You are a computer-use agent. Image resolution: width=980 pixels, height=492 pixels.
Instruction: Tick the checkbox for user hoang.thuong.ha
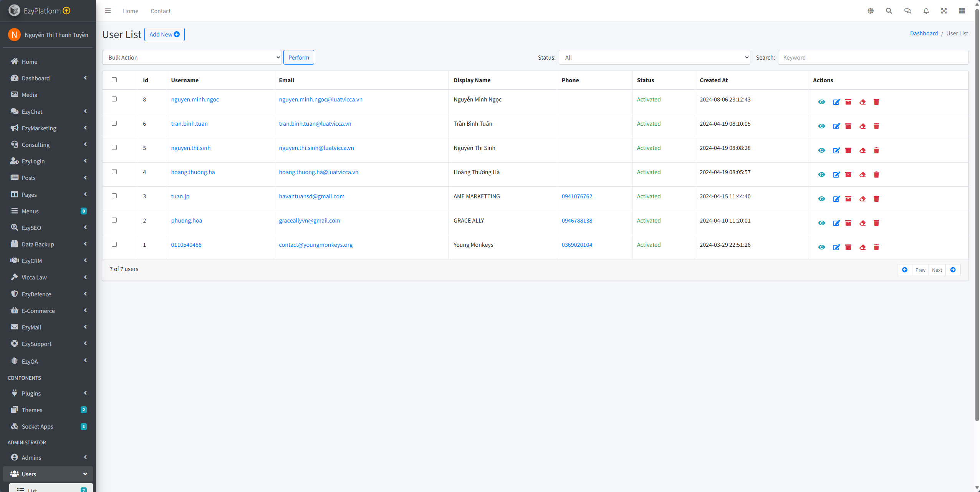114,172
